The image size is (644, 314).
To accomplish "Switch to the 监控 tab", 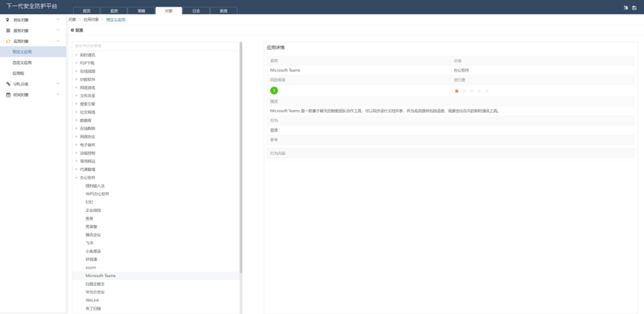I will pyautogui.click(x=114, y=10).
